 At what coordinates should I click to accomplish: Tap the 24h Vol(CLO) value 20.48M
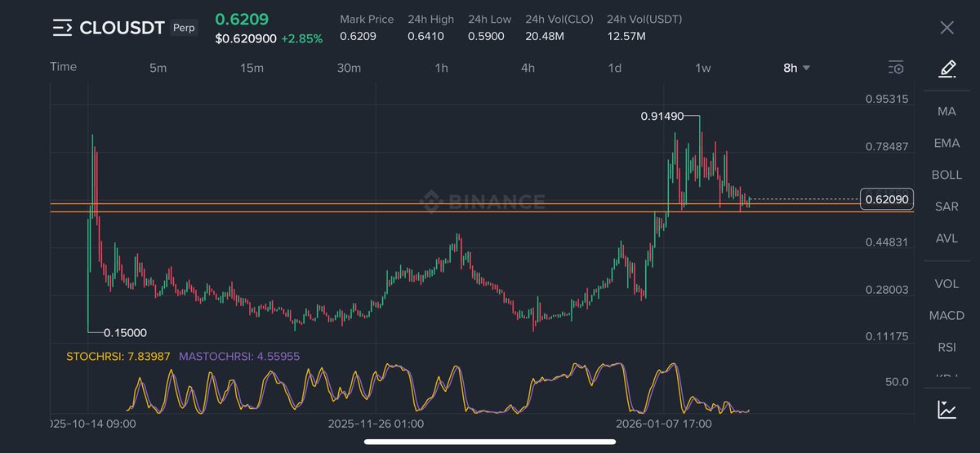[x=544, y=36]
